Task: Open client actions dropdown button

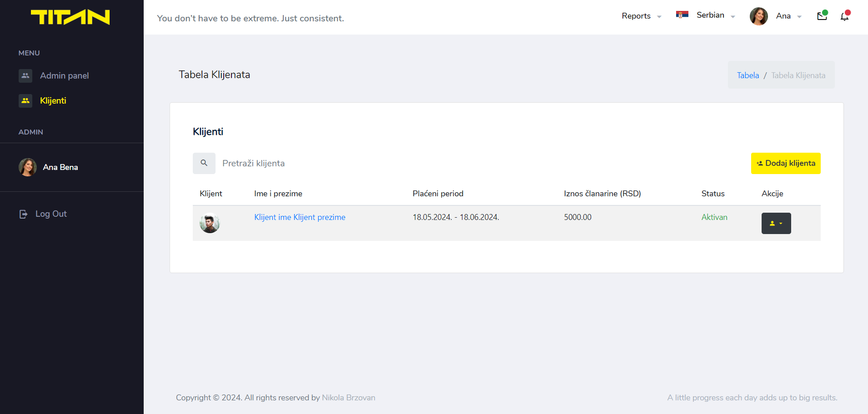Action: point(776,223)
